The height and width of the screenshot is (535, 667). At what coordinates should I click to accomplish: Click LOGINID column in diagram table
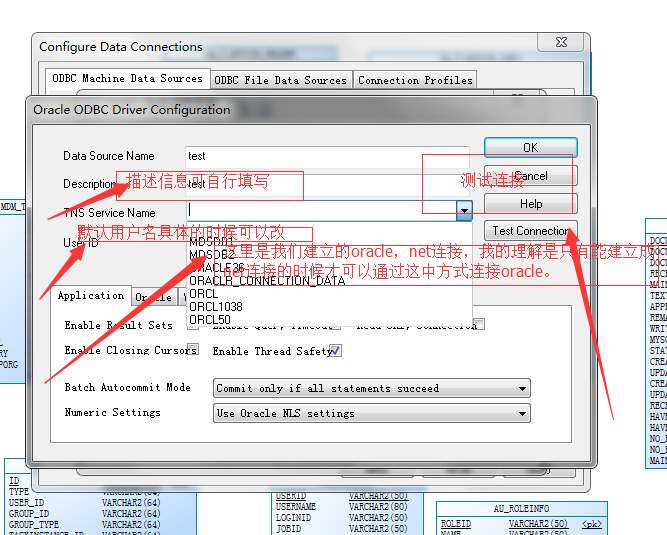tap(294, 518)
